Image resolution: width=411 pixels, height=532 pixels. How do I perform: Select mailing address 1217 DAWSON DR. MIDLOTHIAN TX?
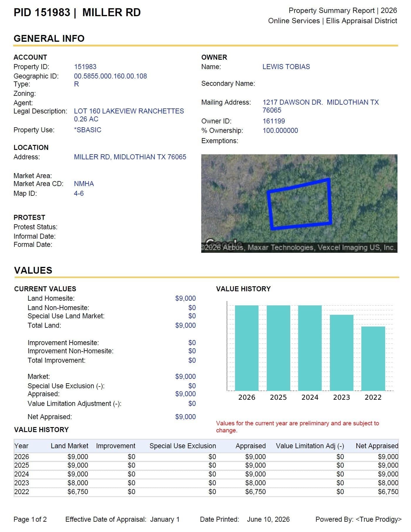321,102
